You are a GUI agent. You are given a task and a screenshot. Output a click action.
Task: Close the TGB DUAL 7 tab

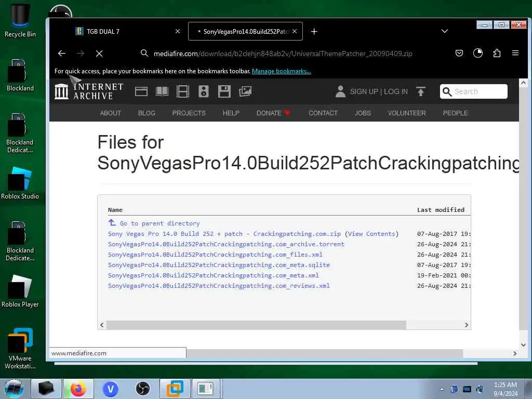coord(178,31)
